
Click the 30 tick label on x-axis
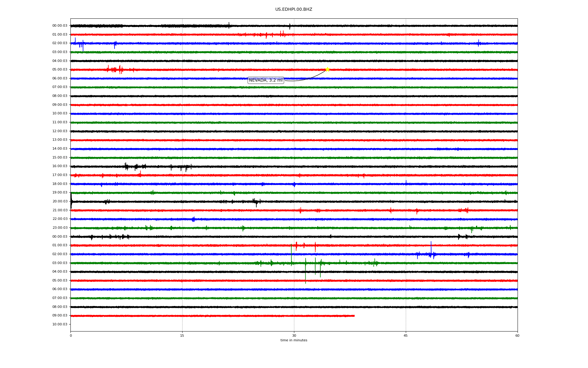point(294,335)
